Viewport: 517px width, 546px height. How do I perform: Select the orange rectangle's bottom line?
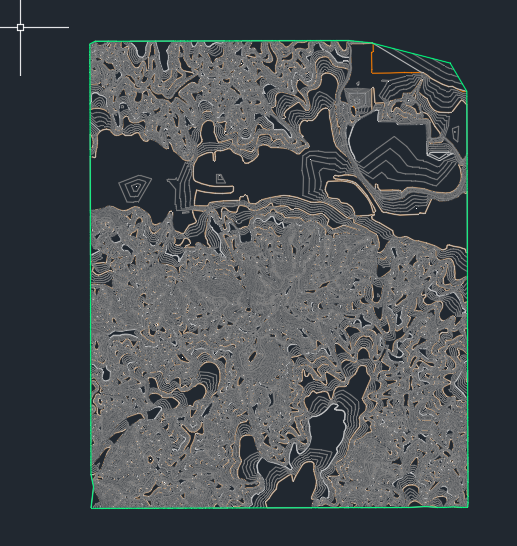point(396,73)
